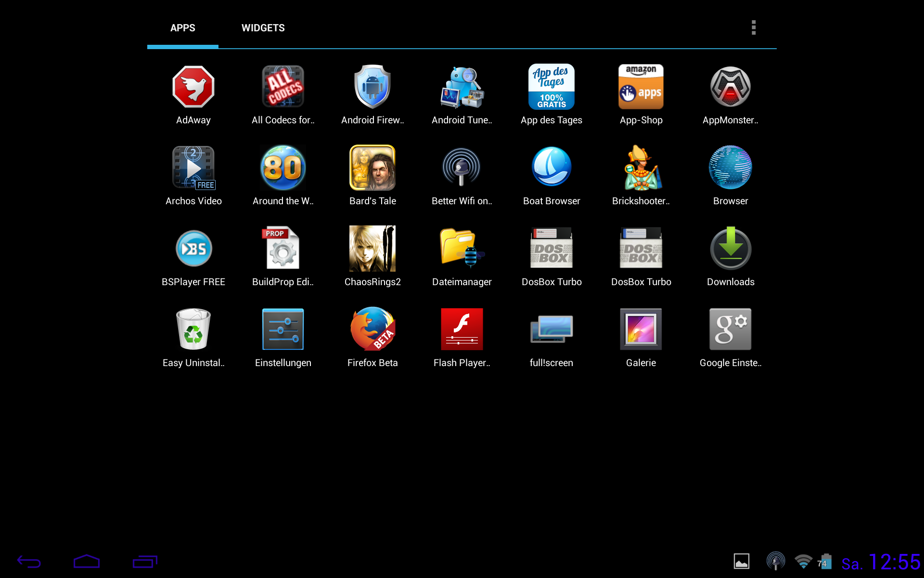Open the stock Browser globe icon
The height and width of the screenshot is (578, 924).
(731, 167)
